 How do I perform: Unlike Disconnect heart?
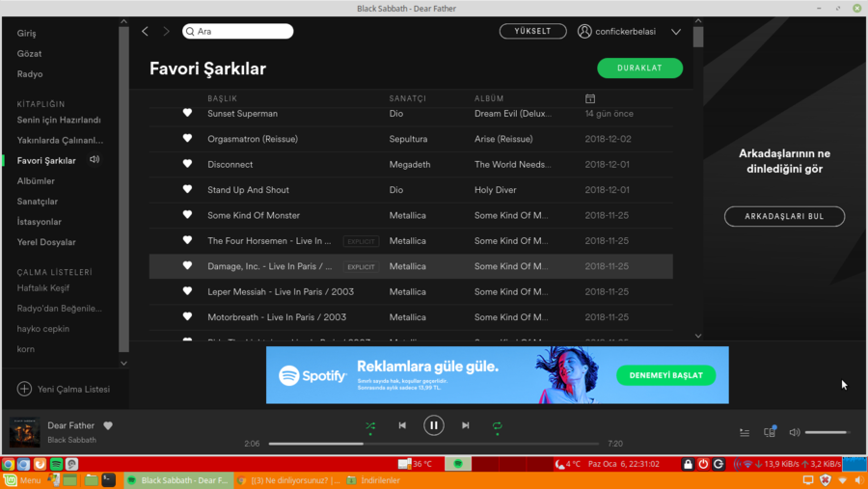187,164
